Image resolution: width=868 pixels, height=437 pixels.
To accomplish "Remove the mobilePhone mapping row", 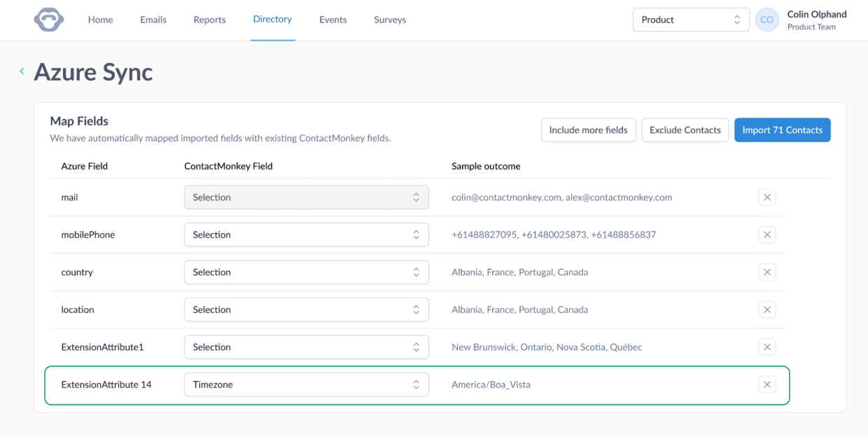I will pos(767,235).
